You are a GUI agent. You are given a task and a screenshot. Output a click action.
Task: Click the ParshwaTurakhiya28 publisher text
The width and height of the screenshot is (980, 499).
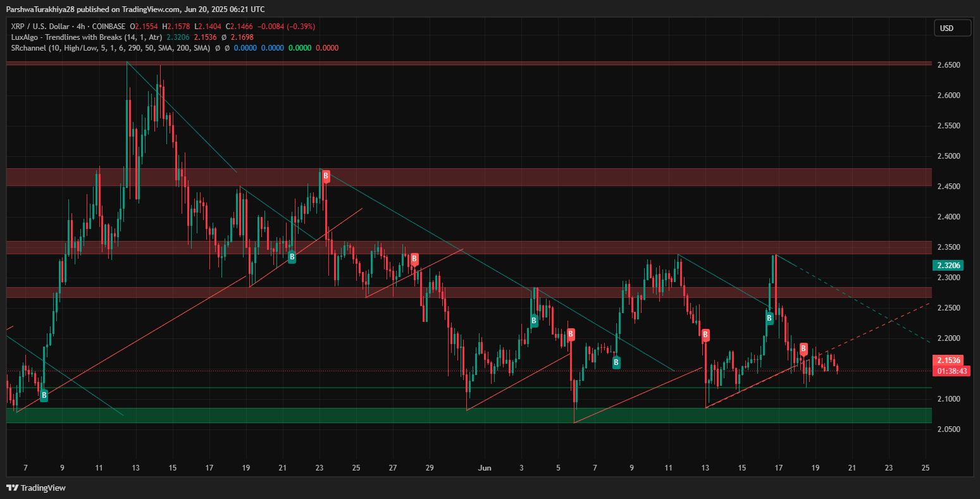point(43,9)
